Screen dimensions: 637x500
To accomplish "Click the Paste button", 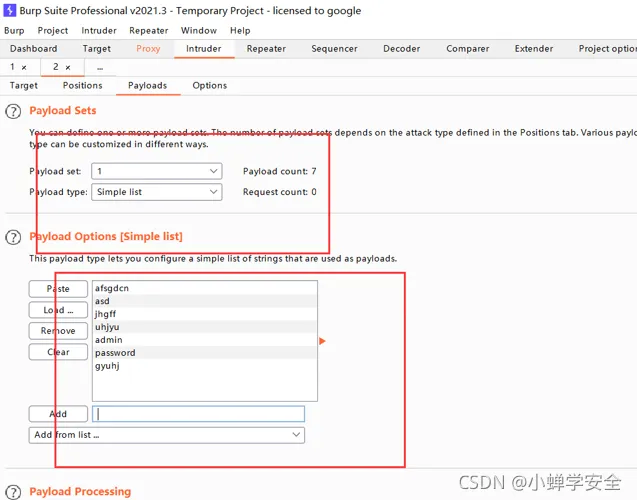I will 58,289.
